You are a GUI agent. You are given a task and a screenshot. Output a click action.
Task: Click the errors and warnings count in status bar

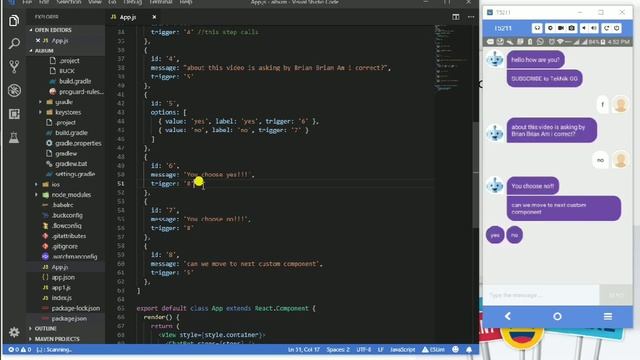[x=20, y=349]
